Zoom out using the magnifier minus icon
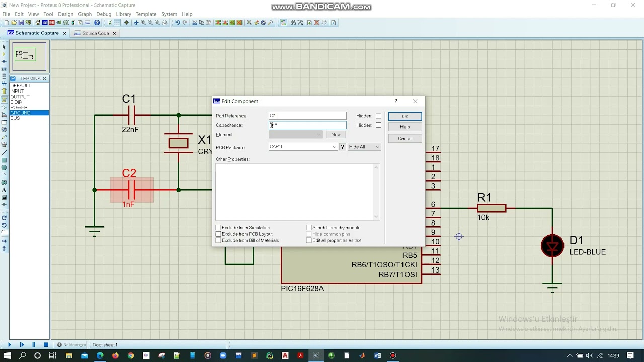The image size is (644, 362). (x=150, y=23)
